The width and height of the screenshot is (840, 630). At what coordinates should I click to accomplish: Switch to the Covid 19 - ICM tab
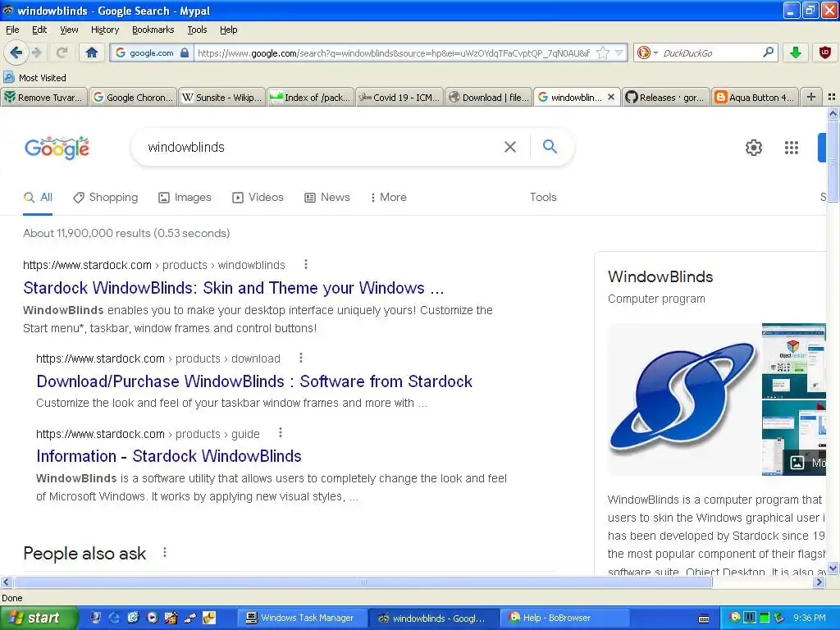tap(399, 97)
